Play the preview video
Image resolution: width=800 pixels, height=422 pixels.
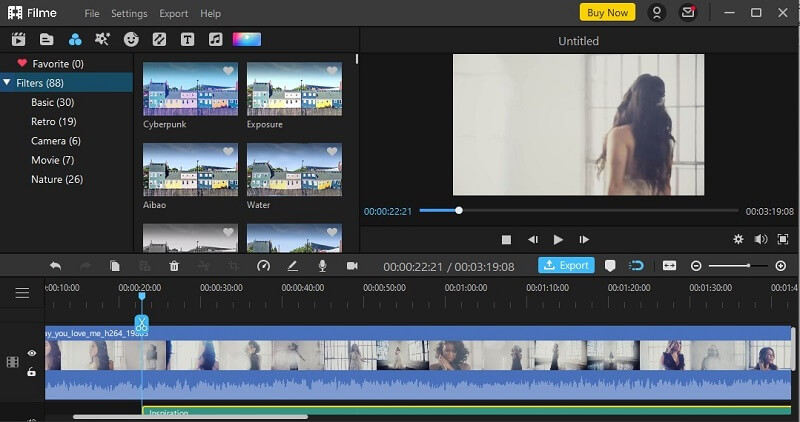(558, 239)
